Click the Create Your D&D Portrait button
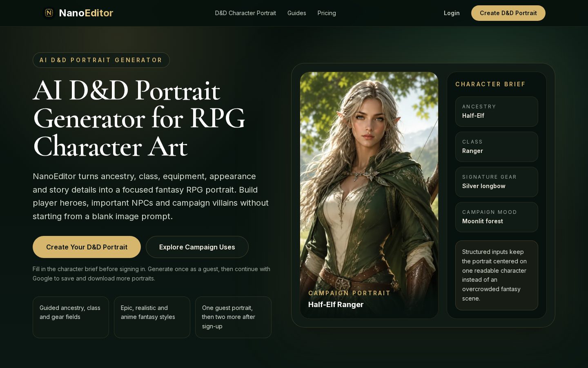Image resolution: width=588 pixels, height=368 pixels. (x=87, y=247)
